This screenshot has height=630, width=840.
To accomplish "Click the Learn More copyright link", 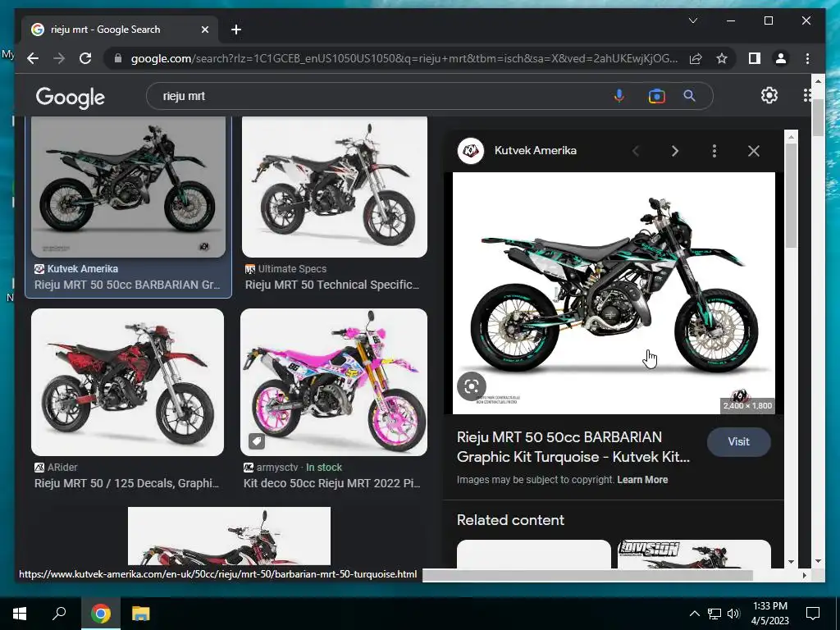I will (642, 479).
